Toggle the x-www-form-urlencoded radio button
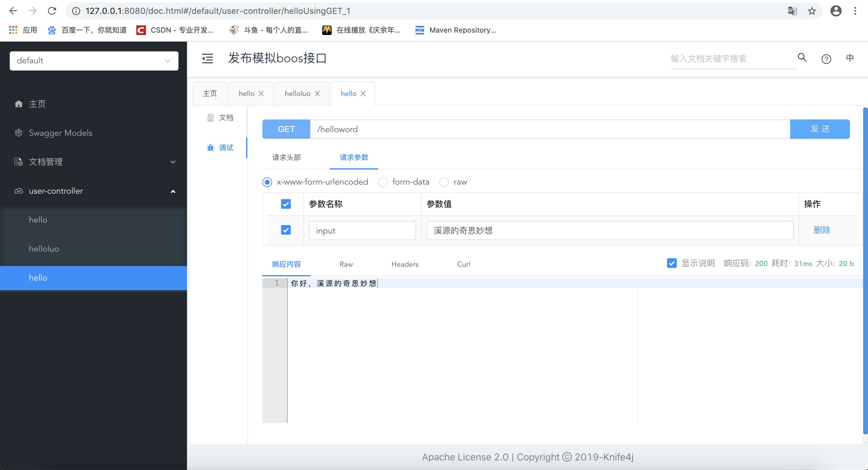The height and width of the screenshot is (470, 868). click(x=268, y=182)
